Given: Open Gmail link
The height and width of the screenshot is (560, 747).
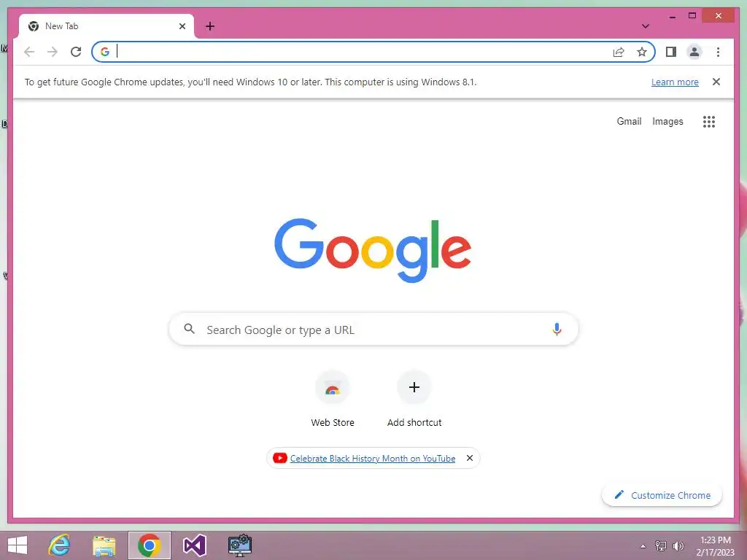Looking at the screenshot, I should (629, 122).
